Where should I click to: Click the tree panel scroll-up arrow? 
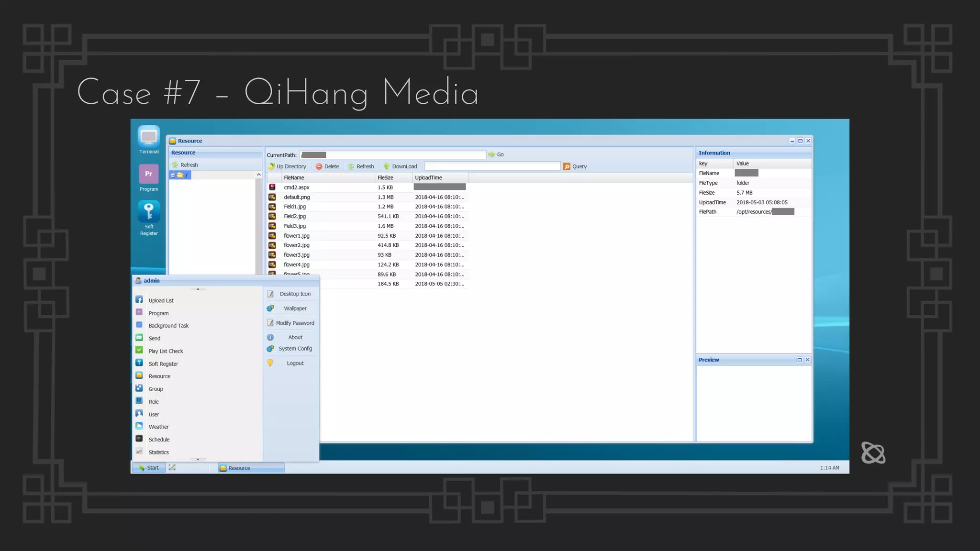[259, 175]
